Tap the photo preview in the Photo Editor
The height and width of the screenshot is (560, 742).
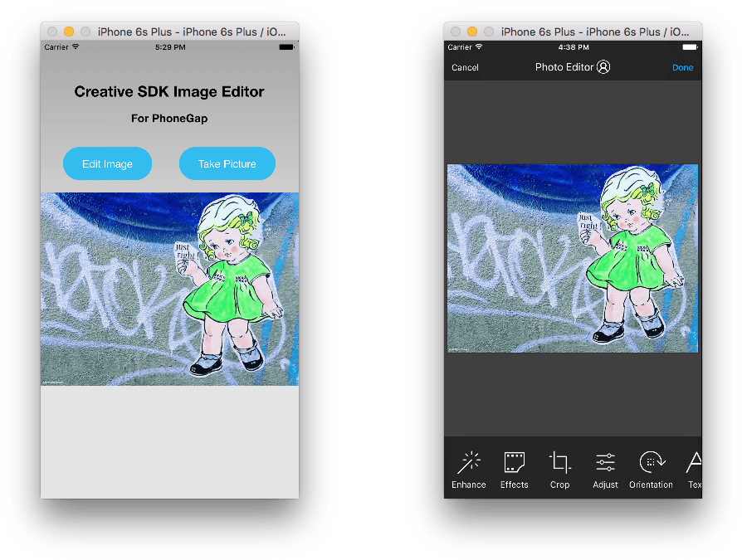pyautogui.click(x=573, y=258)
